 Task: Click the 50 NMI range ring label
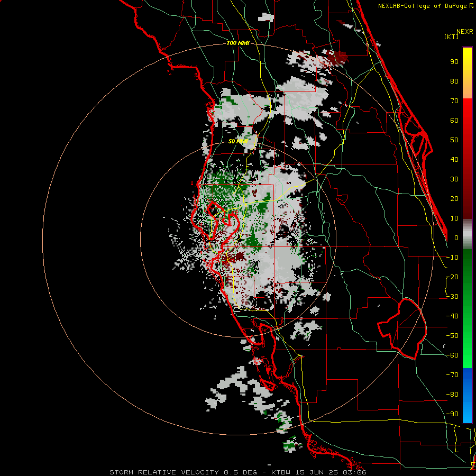[x=238, y=141]
